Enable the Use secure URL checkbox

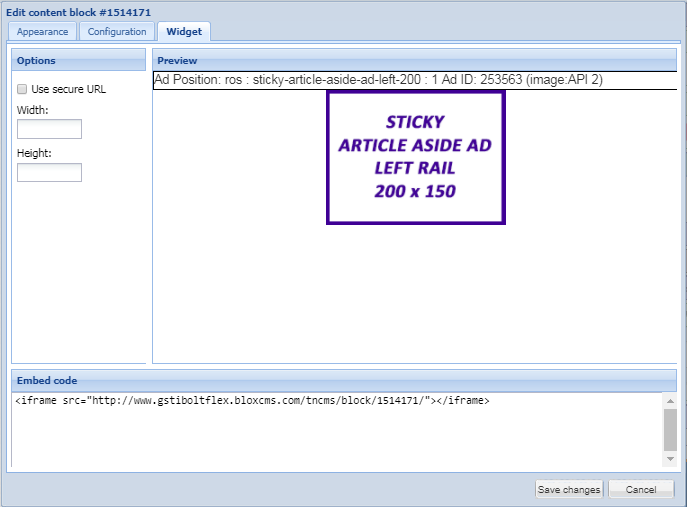(22, 89)
